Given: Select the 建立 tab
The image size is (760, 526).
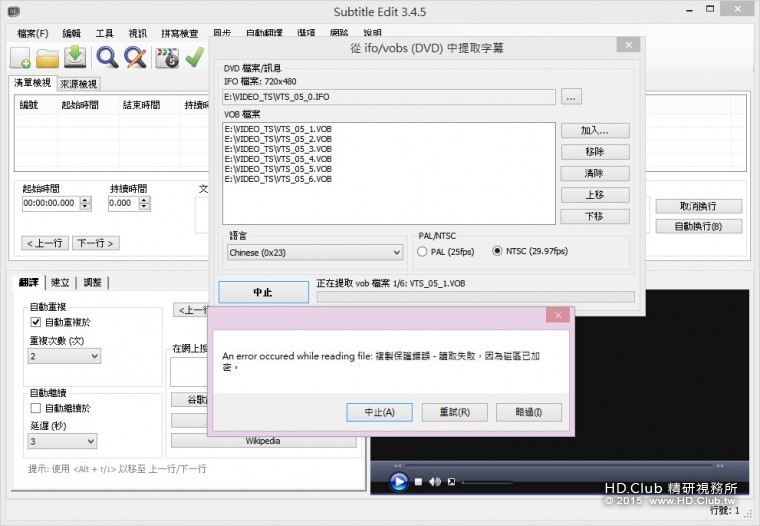Looking at the screenshot, I should point(60,283).
